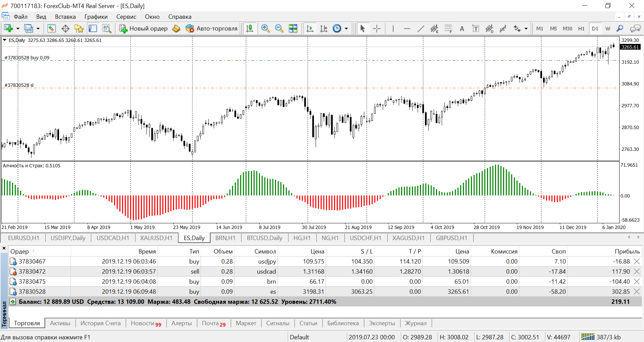
Task: Select the crosshair tool
Action: point(377,28)
